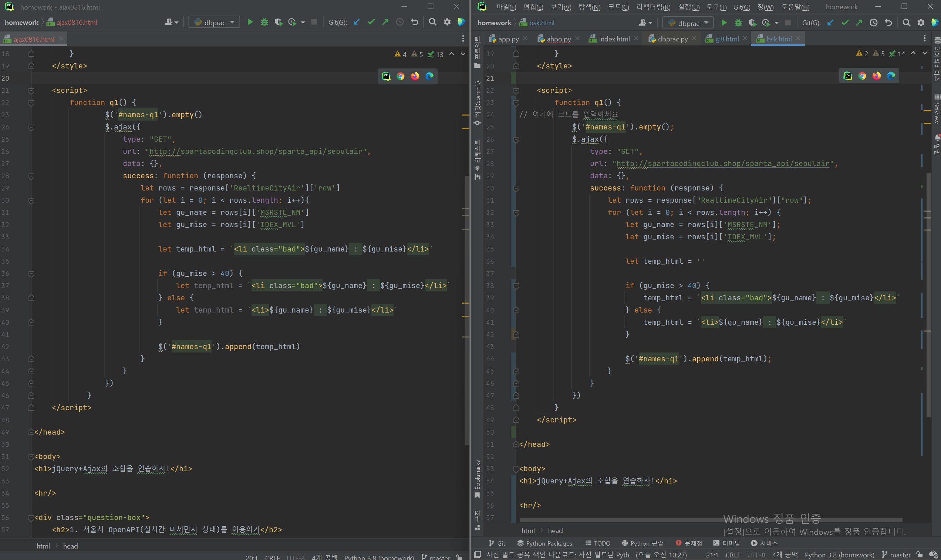
Task: Click the master branch widget in bsk.html window
Action: click(x=897, y=555)
